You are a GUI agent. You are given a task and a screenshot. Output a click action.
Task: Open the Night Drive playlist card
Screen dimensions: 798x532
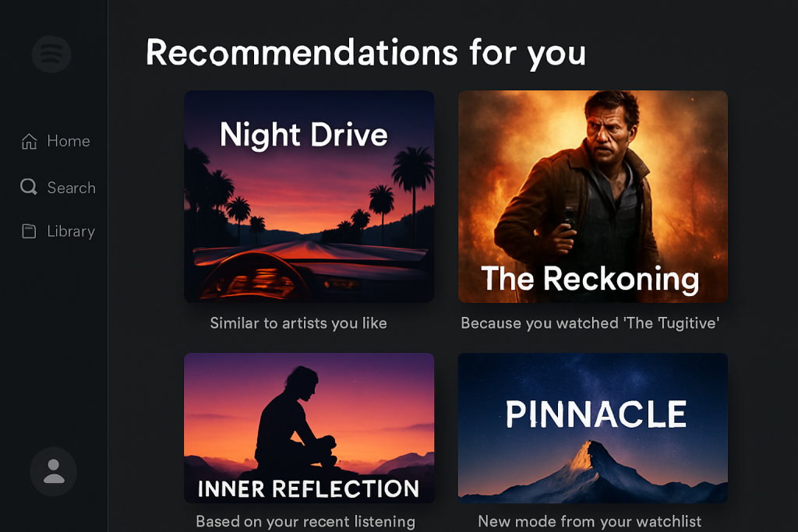[309, 197]
